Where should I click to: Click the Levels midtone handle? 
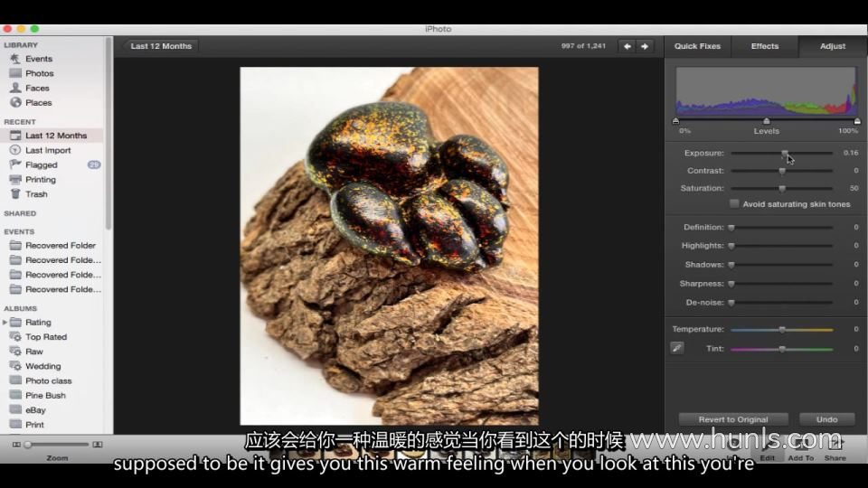click(x=766, y=120)
